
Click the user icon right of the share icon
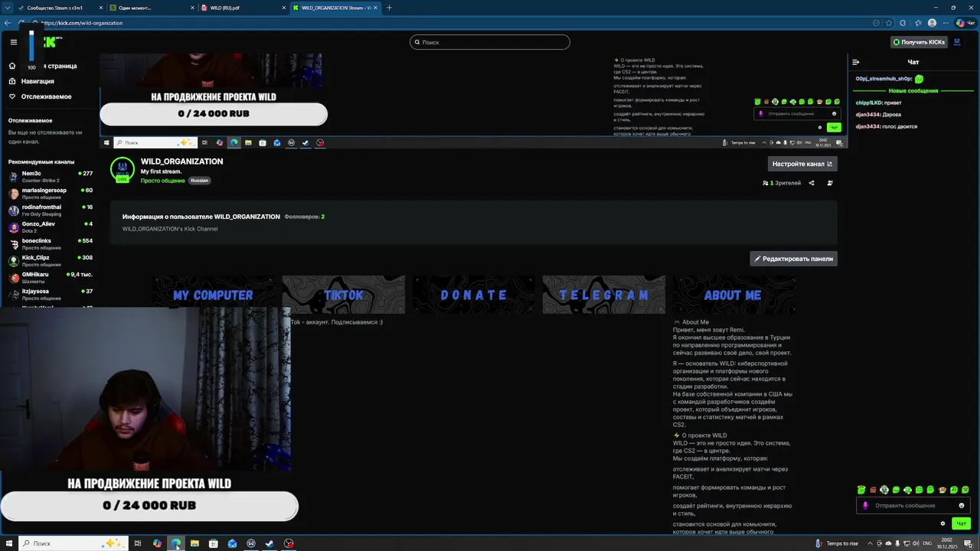(830, 183)
